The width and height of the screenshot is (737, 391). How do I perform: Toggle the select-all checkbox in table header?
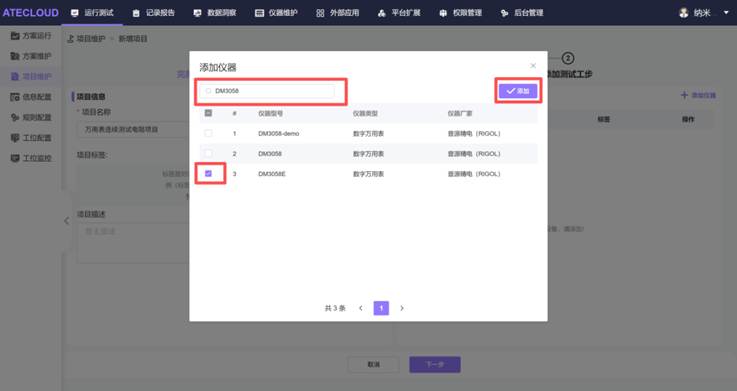coord(208,113)
